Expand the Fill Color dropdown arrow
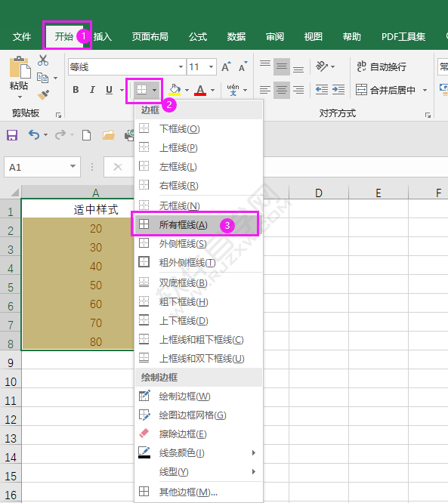448x503 pixels. (187, 90)
